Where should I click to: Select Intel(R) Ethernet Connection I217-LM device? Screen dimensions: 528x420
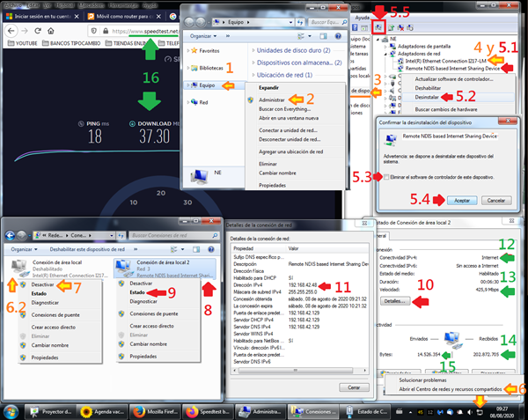tap(445, 61)
